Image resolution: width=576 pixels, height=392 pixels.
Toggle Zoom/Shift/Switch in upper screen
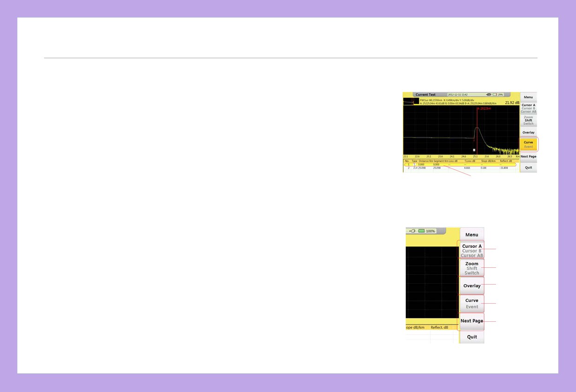coord(528,120)
